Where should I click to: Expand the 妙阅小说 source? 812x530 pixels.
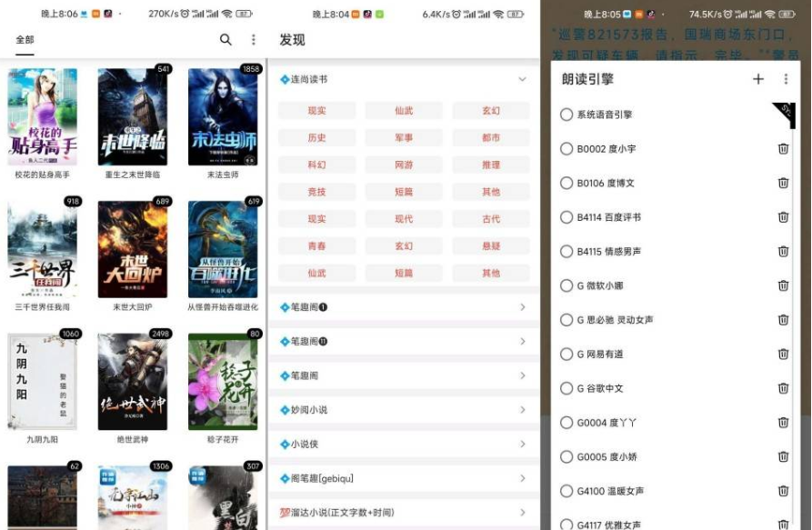pyautogui.click(x=404, y=409)
